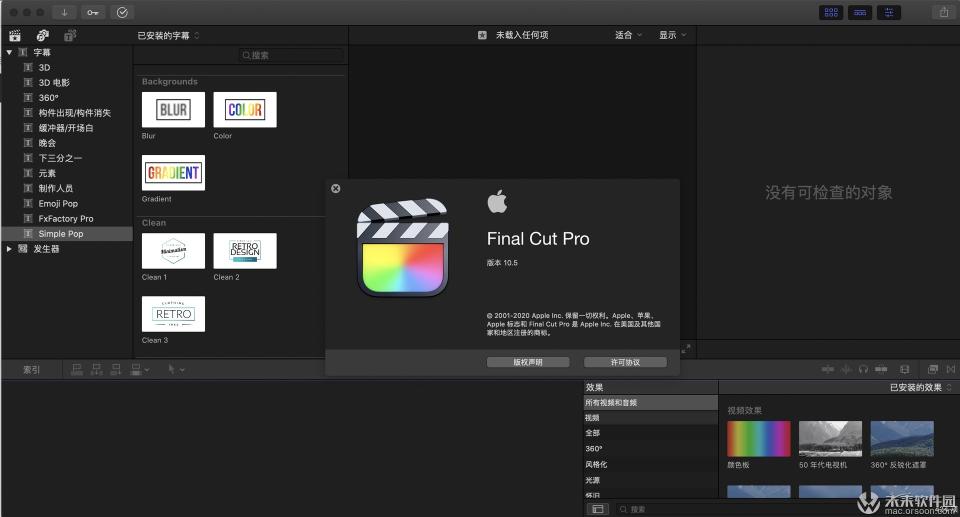The width and height of the screenshot is (960, 517).
Task: Open clip appearance filmstrip icon
Action: 904,369
